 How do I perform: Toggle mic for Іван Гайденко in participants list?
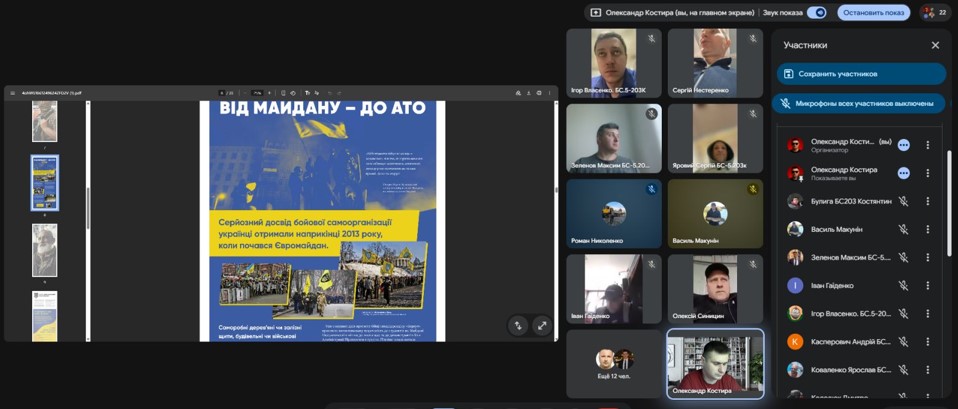[x=903, y=285]
